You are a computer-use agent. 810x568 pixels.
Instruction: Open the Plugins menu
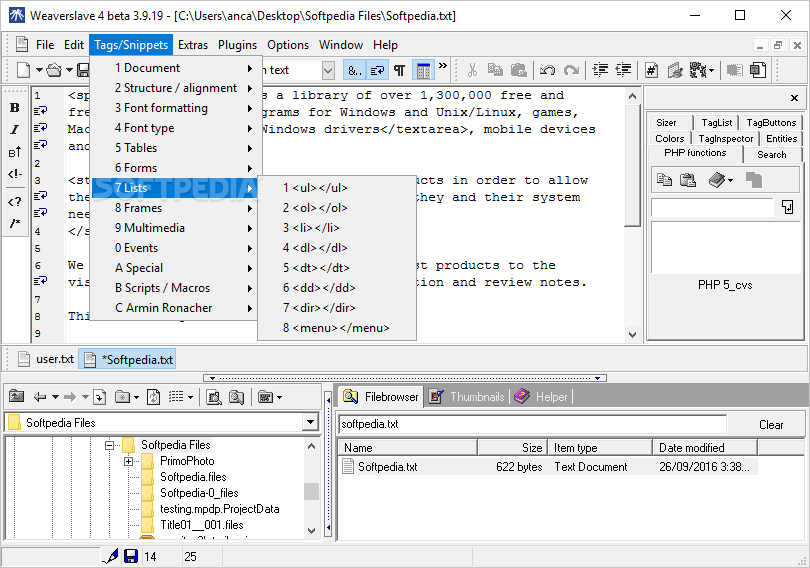point(237,45)
